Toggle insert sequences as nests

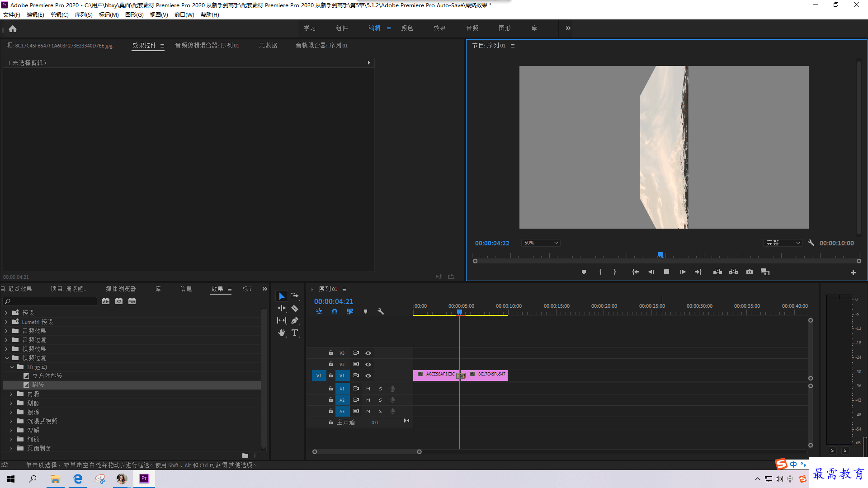(319, 311)
